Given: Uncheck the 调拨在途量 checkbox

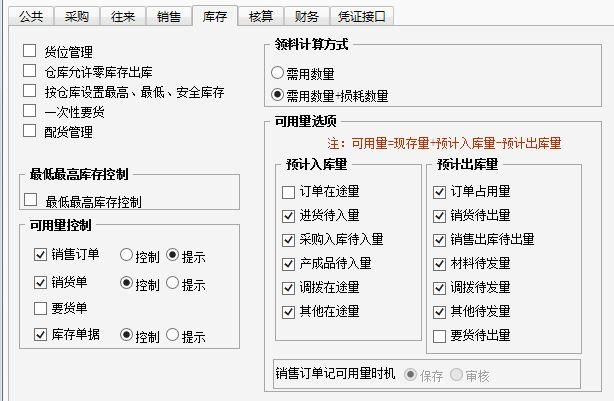Looking at the screenshot, I should [x=289, y=288].
